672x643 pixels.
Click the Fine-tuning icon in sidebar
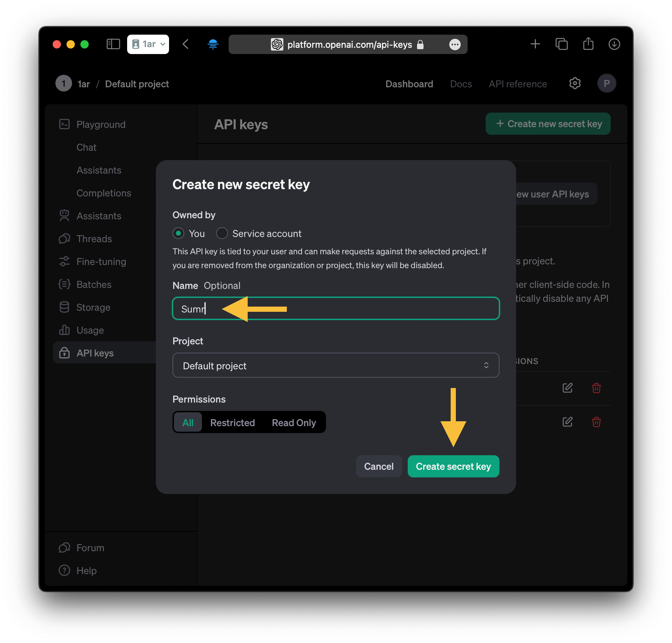(x=64, y=262)
